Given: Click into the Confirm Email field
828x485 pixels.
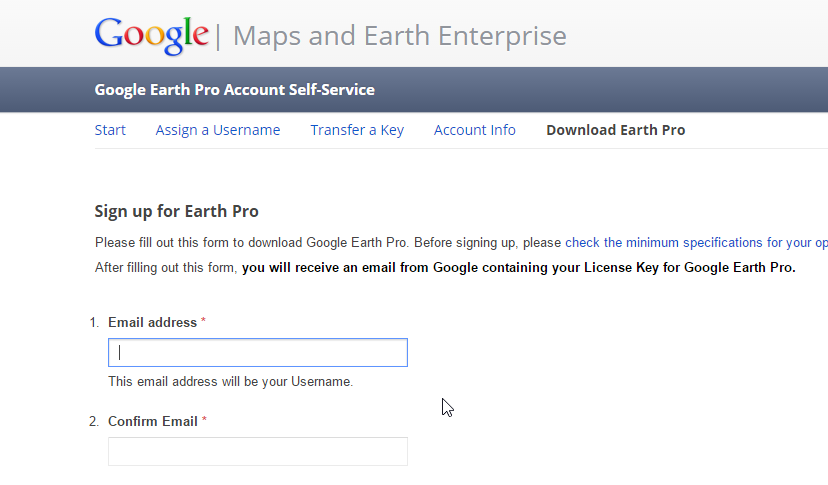Looking at the screenshot, I should (x=258, y=451).
